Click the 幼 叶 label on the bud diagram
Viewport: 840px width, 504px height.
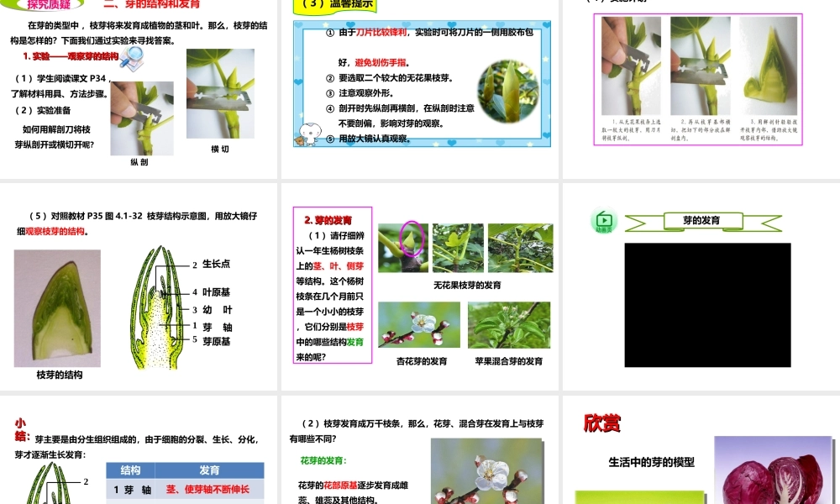[x=217, y=310]
